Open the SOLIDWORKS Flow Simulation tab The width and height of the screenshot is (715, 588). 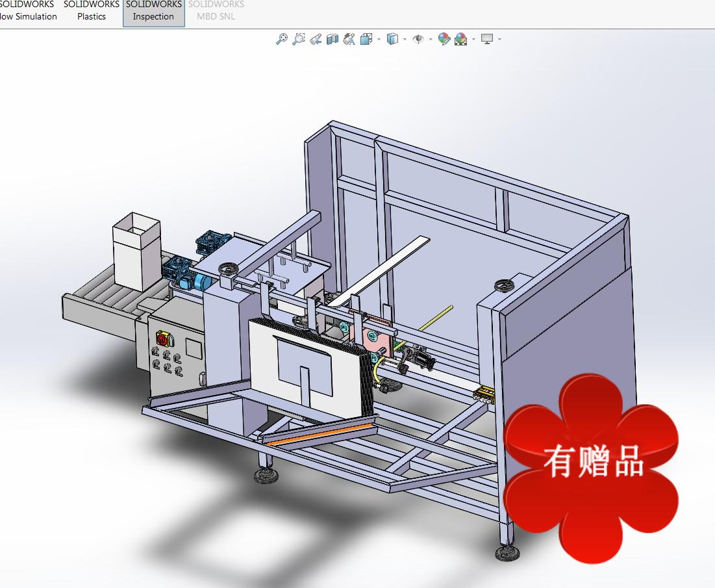[27, 10]
